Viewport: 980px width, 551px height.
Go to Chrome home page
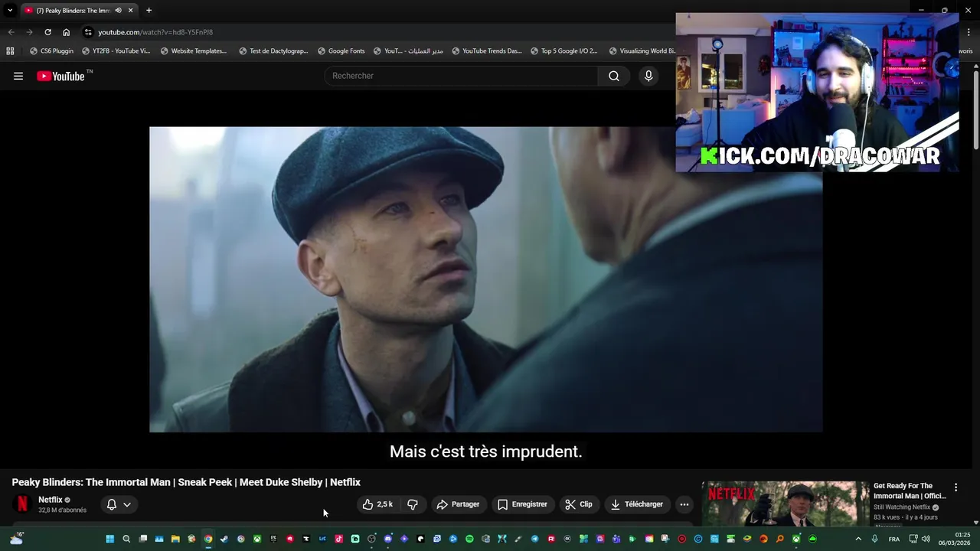pyautogui.click(x=66, y=32)
